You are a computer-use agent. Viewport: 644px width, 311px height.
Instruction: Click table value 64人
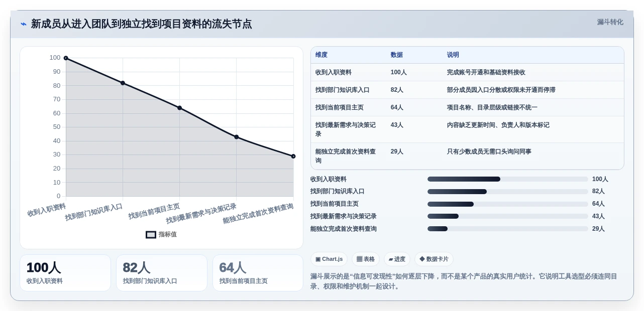point(397,107)
